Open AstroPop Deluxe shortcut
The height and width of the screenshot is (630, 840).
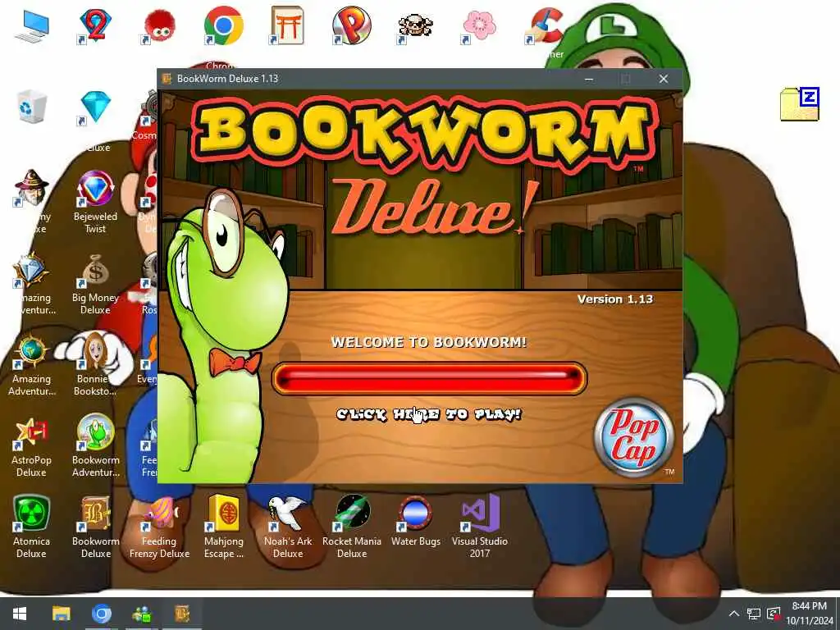click(x=32, y=446)
